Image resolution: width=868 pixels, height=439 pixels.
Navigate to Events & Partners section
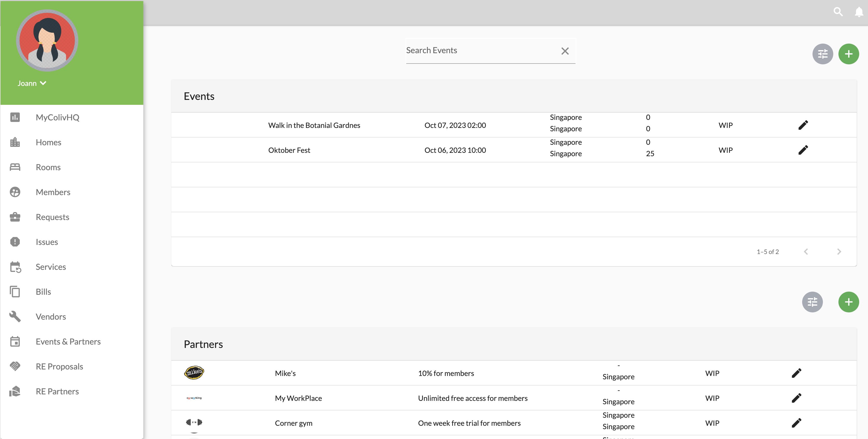pos(68,341)
